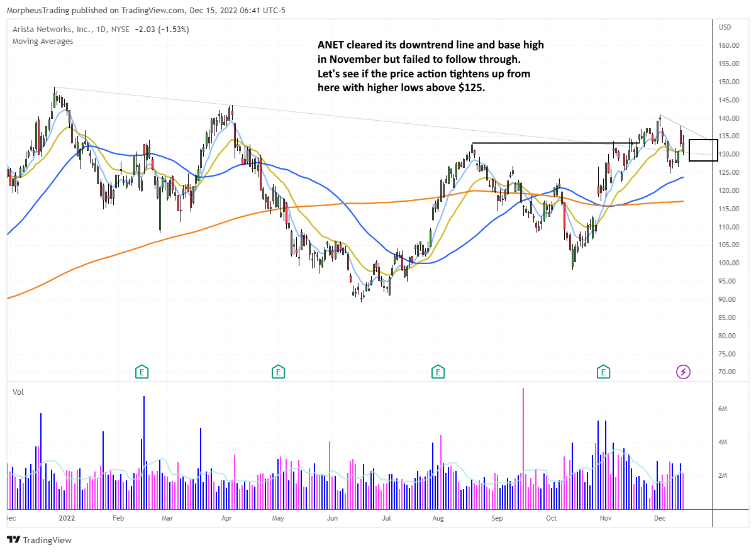The width and height of the screenshot is (756, 552).
Task: Click the 80.00 price axis label
Action: point(728,336)
